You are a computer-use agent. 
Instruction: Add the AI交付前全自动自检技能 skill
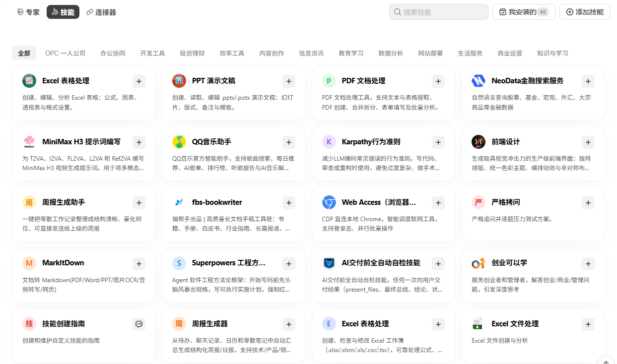(438, 264)
